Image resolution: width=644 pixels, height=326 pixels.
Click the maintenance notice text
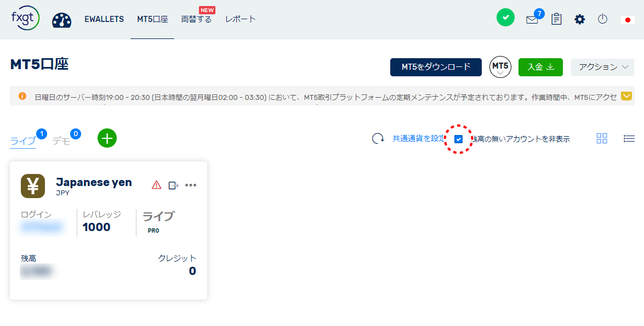(326, 98)
